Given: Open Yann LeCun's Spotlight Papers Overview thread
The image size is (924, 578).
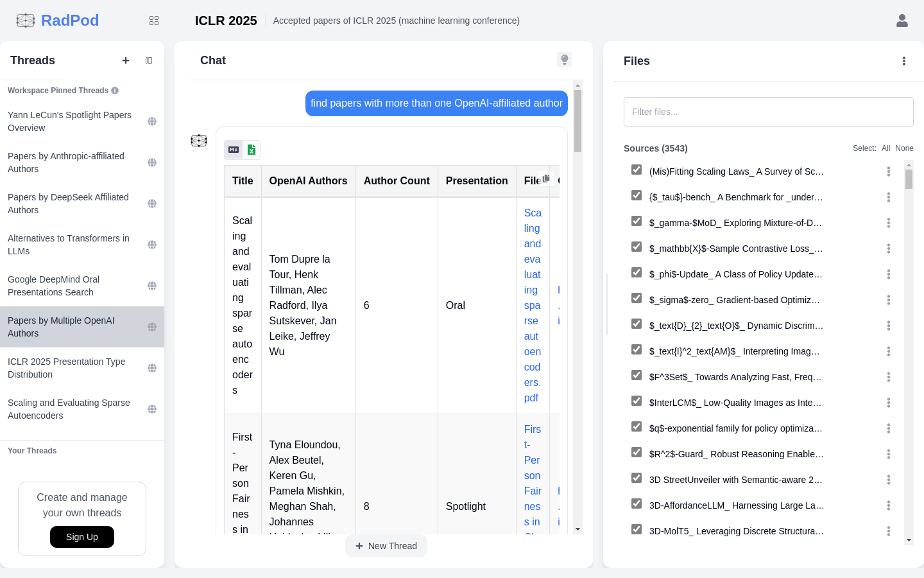Looking at the screenshot, I should (x=82, y=121).
